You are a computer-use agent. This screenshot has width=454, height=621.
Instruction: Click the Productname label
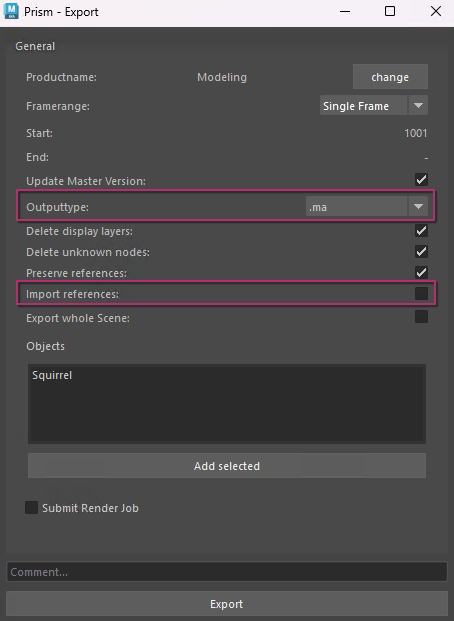click(61, 77)
